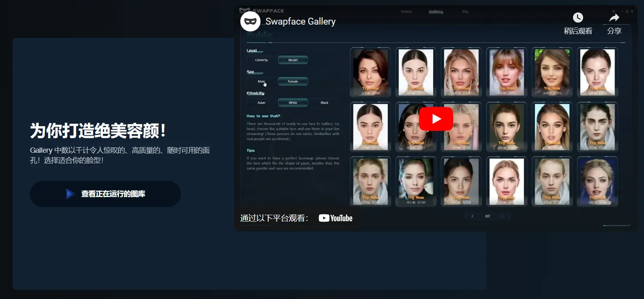The width and height of the screenshot is (644, 299).
Task: Click the Watch later clock icon
Action: click(x=578, y=17)
